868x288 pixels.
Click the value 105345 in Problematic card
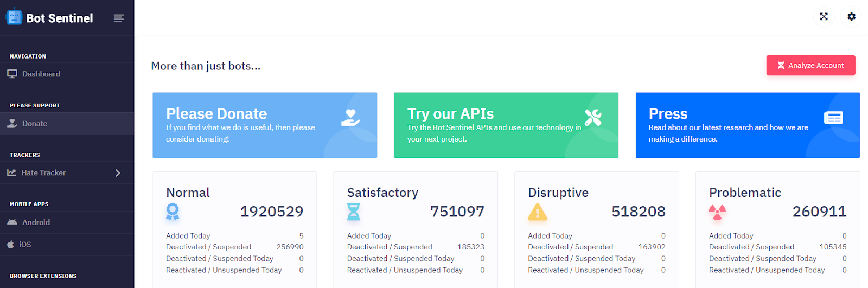[x=833, y=247]
